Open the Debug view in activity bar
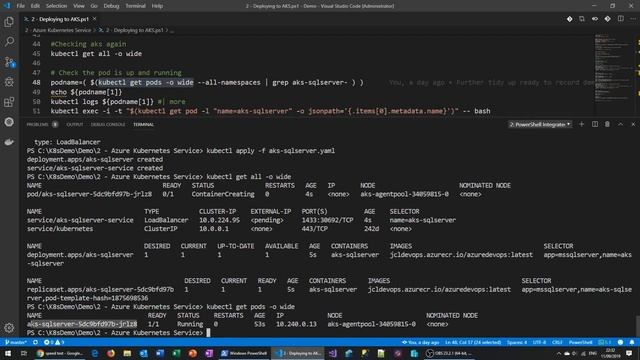The height and width of the screenshot is (360, 640). coord(9,82)
